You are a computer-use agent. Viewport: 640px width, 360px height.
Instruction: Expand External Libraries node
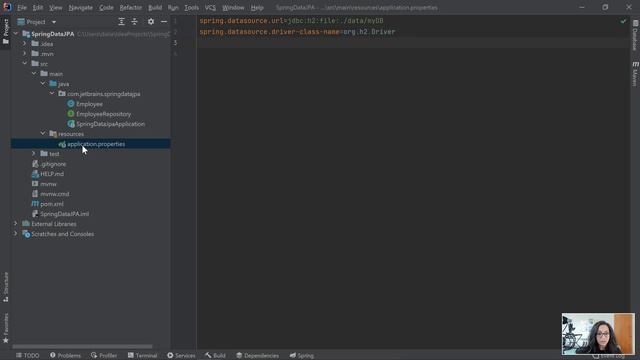point(16,224)
